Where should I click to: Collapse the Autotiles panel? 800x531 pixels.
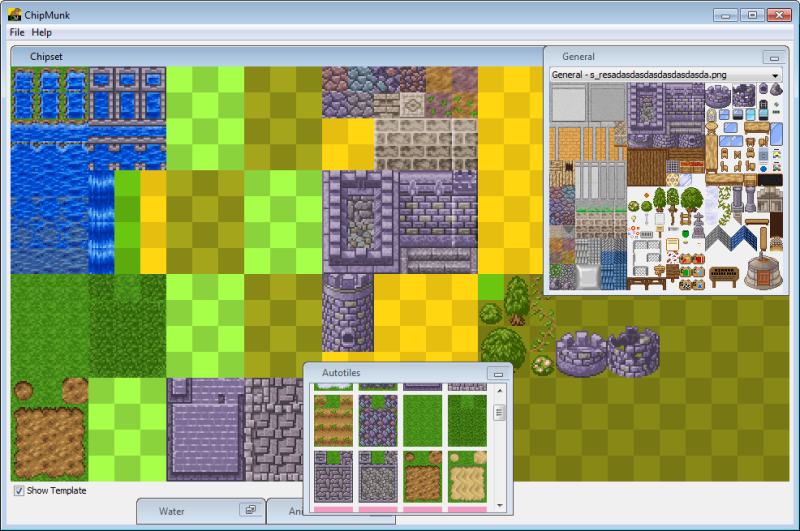496,373
